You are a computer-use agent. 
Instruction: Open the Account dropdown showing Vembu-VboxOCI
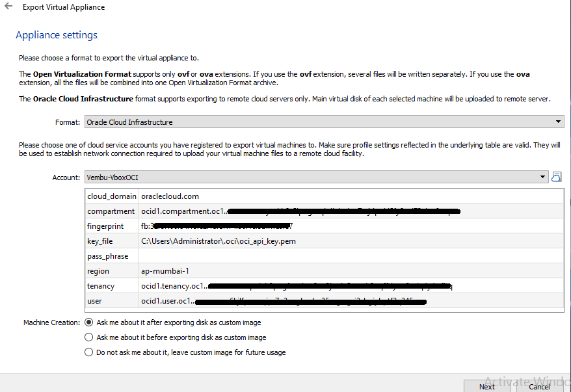coord(317,177)
